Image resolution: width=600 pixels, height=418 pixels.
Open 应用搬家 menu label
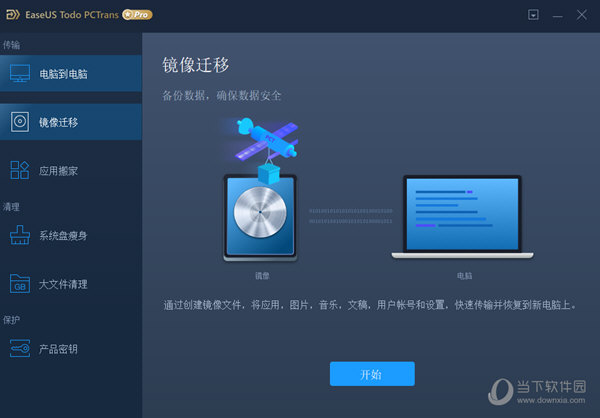click(x=59, y=171)
